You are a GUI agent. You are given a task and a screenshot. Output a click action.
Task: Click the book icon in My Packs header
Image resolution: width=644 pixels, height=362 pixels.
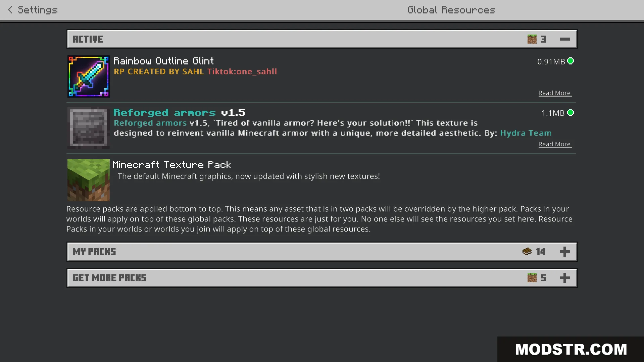pyautogui.click(x=527, y=251)
